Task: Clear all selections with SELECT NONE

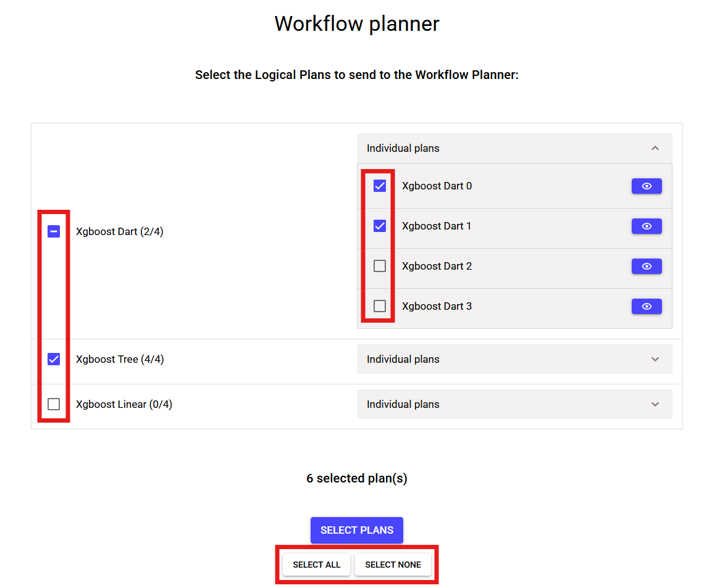Action: pyautogui.click(x=393, y=565)
